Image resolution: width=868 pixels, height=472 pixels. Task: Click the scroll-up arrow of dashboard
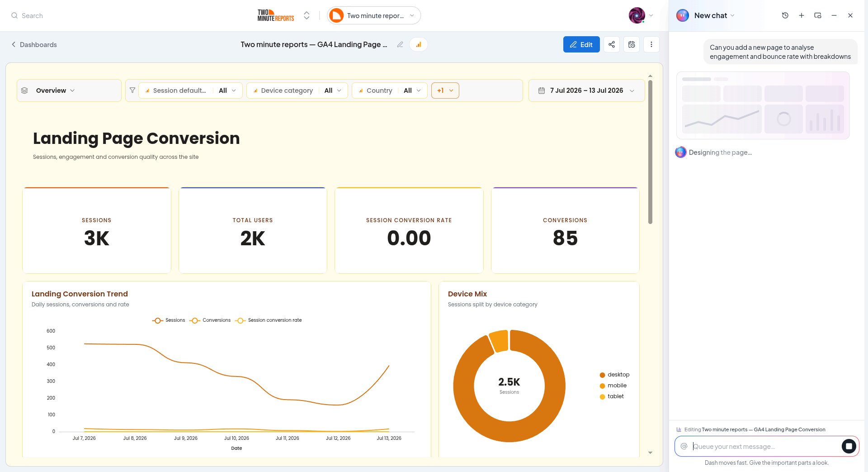[x=650, y=76]
